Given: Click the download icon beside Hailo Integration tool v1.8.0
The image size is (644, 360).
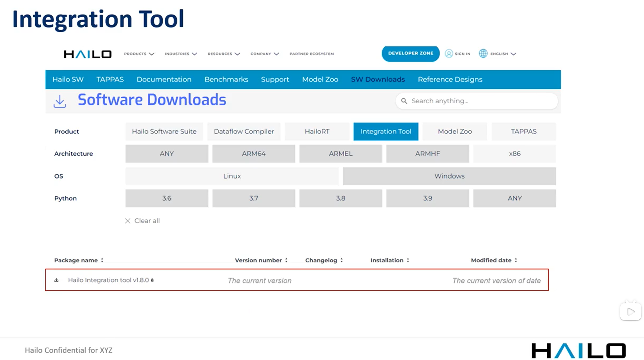Looking at the screenshot, I should (x=57, y=280).
